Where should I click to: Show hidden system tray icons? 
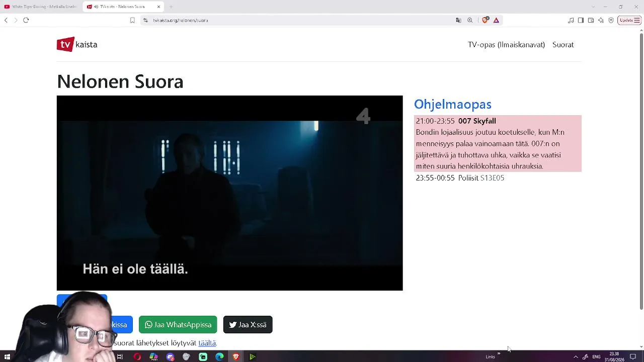click(576, 357)
